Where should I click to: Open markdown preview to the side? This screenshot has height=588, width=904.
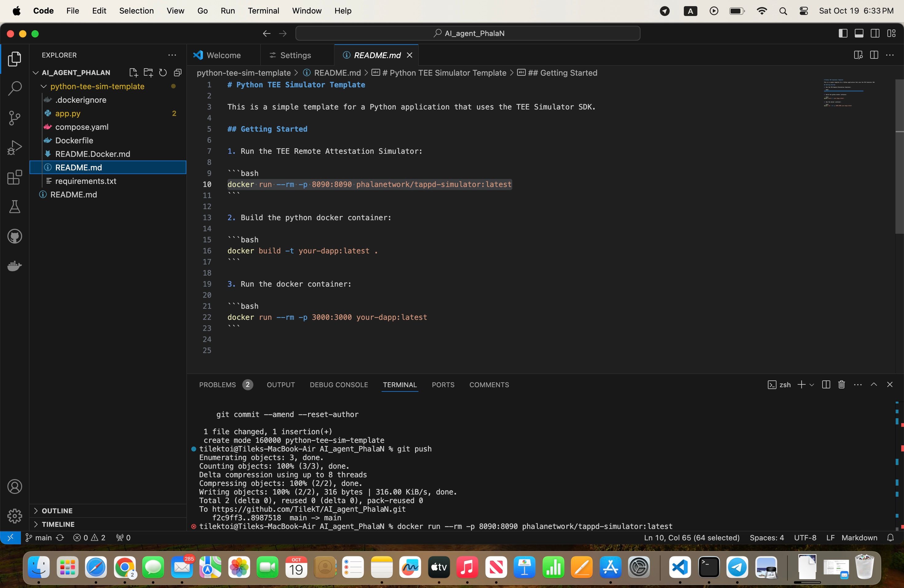[858, 55]
